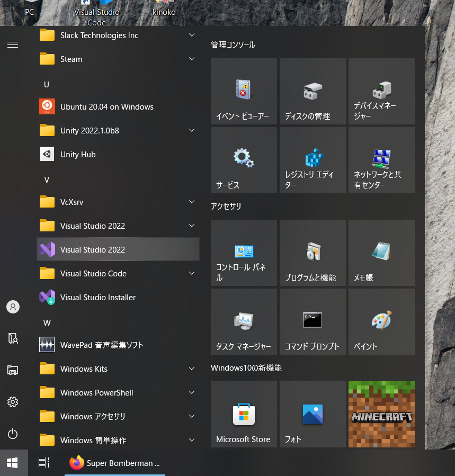
Task: Launch the Command Prompt tile (コマンド プロンプト)
Action: [x=313, y=322]
